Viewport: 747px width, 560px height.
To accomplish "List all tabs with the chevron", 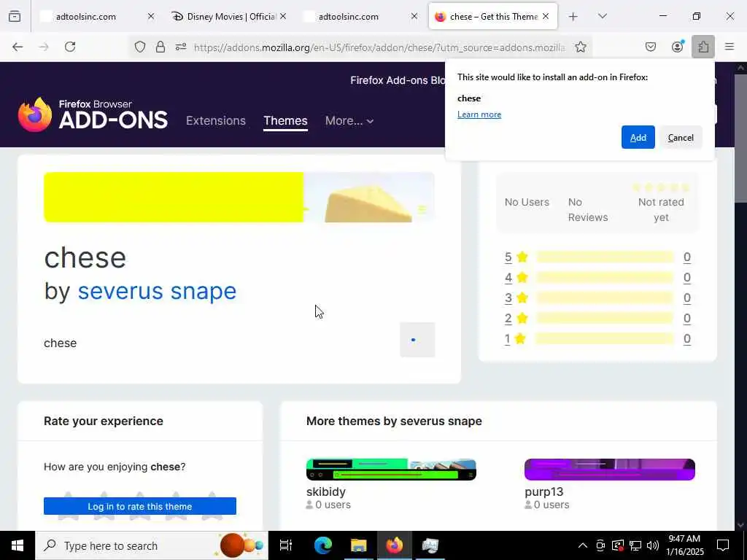I will tap(603, 16).
